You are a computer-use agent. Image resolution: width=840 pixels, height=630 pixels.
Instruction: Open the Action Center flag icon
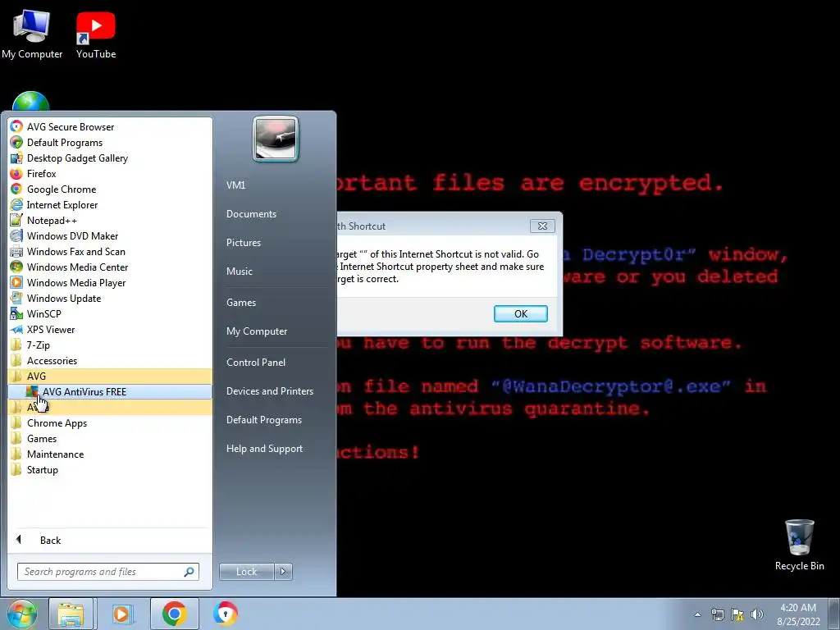737,614
